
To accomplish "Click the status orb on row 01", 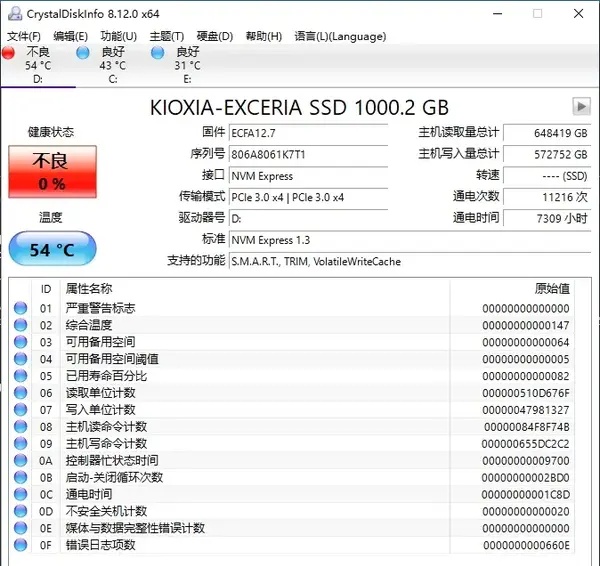I will tap(20, 308).
